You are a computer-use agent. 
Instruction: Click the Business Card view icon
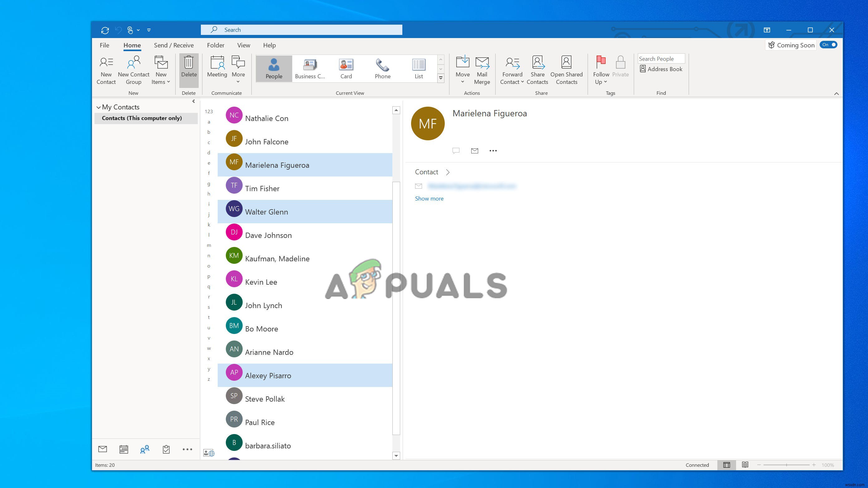point(309,67)
